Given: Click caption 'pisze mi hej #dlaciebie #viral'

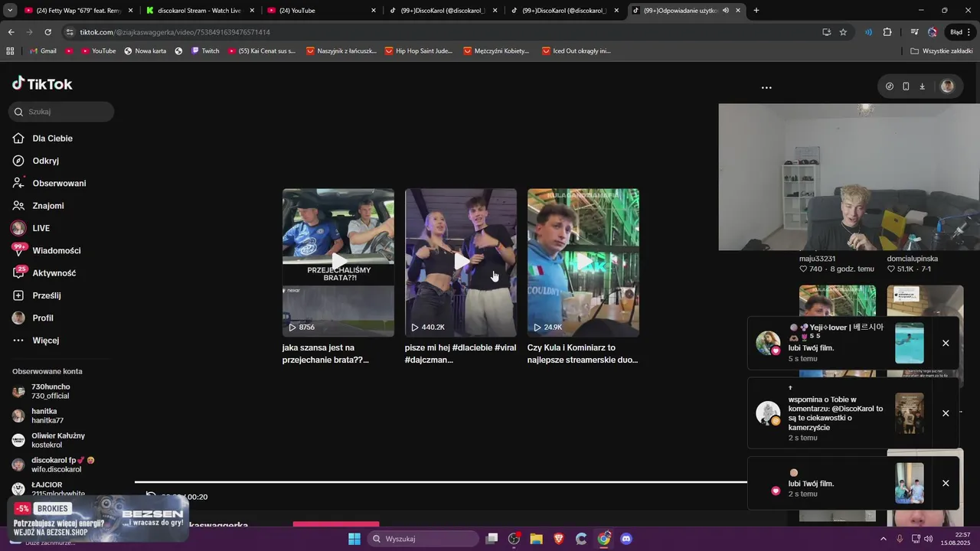Looking at the screenshot, I should coord(460,354).
